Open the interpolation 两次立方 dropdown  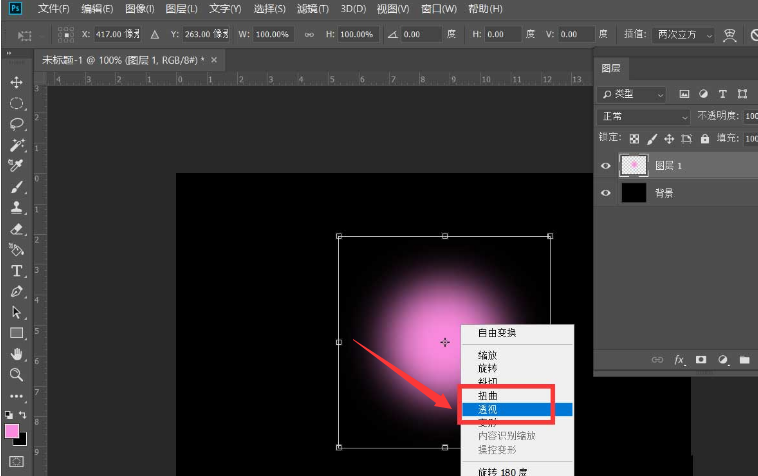coord(684,35)
